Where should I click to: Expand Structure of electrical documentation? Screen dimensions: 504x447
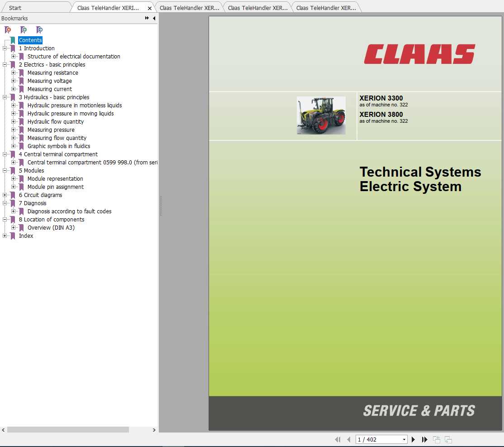13,56
